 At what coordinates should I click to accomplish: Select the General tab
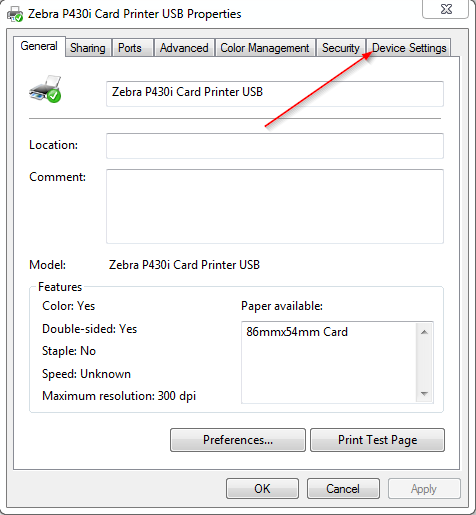click(x=39, y=46)
